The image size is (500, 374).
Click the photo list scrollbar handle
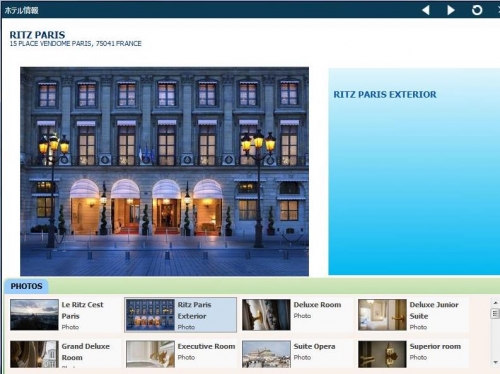point(495,314)
